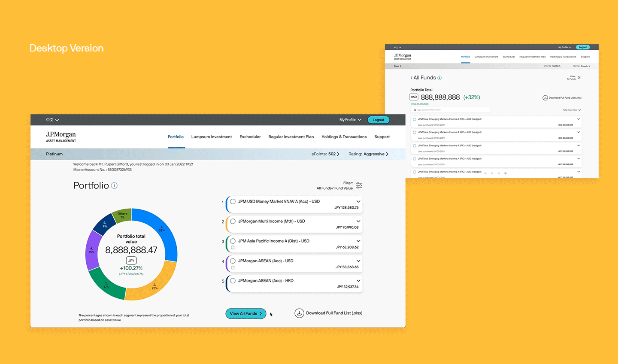Select JPM Asia Pacific Income A (Dist) radio button
The image size is (618, 364).
(x=233, y=241)
